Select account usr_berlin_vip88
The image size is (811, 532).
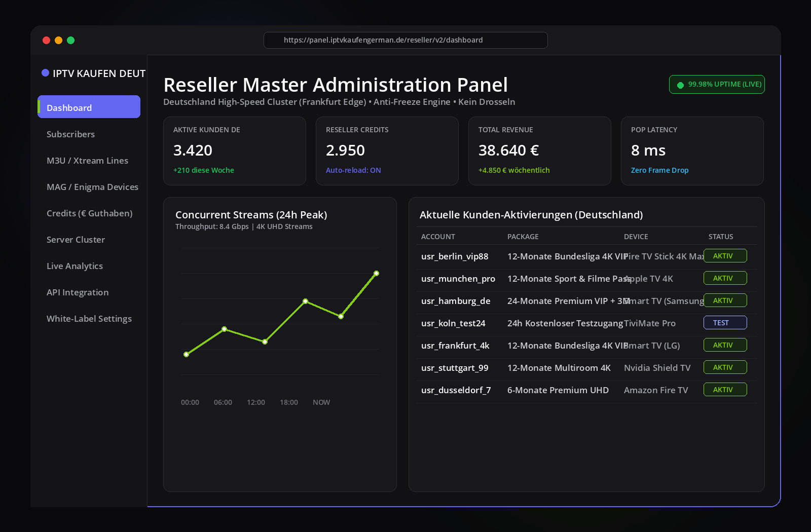point(455,256)
